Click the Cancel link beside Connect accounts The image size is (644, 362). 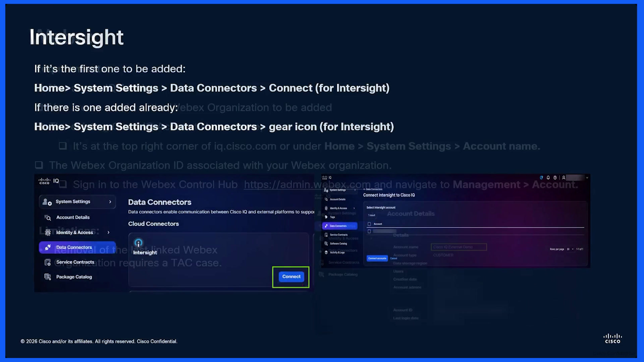(x=394, y=258)
